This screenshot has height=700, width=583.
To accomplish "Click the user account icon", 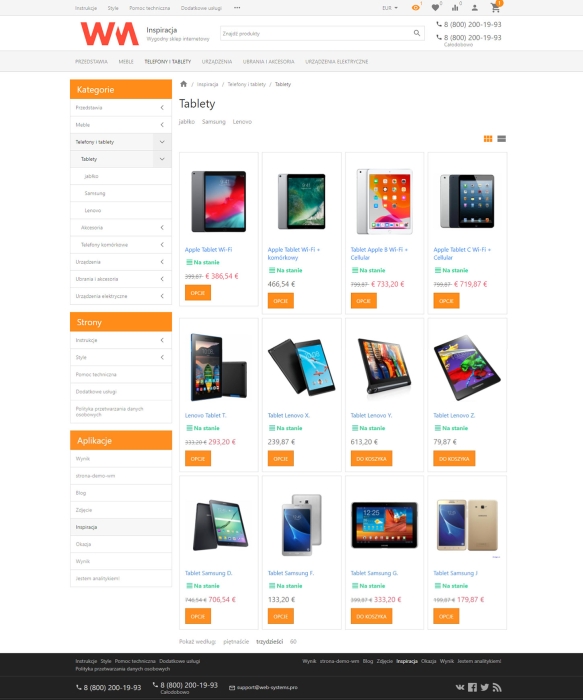I will click(475, 8).
